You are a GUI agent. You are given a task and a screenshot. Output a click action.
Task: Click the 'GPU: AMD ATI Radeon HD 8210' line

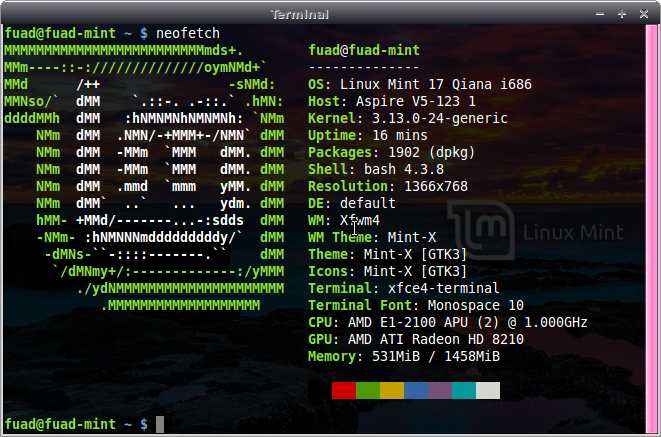click(416, 339)
